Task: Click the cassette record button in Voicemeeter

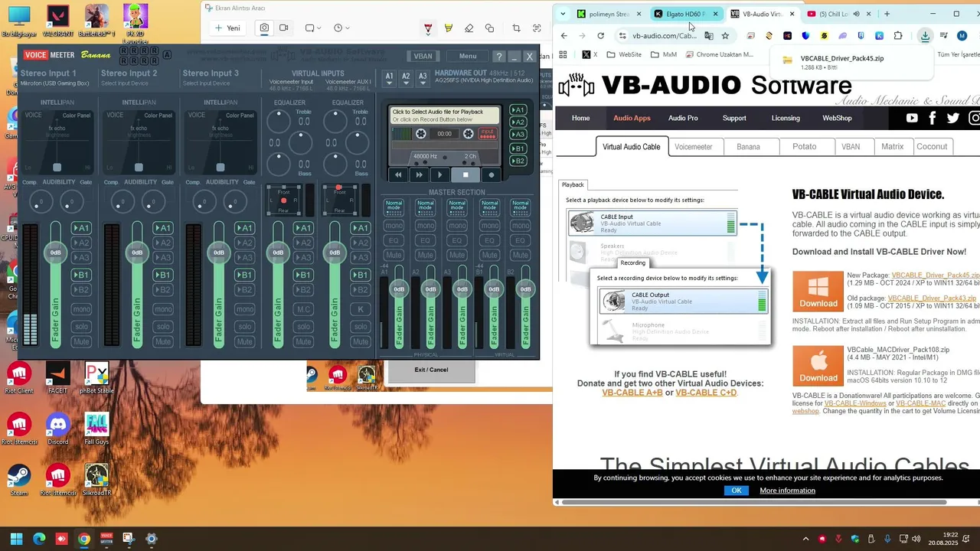Action: click(x=492, y=174)
